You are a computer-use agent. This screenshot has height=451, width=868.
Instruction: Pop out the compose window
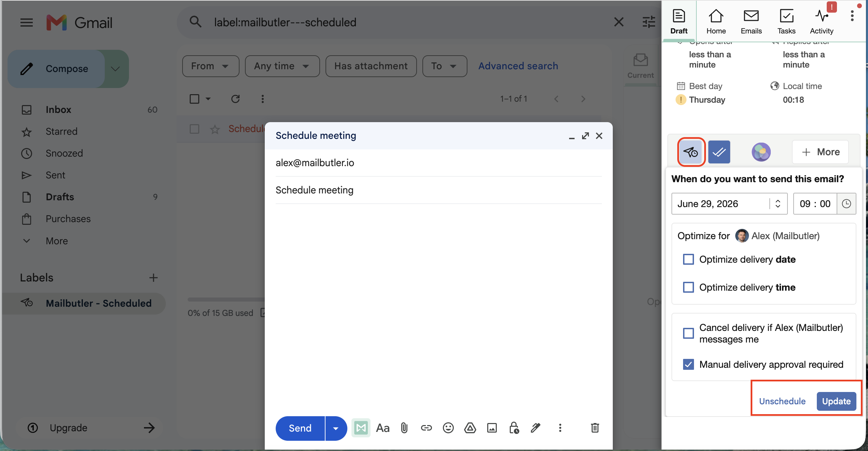[585, 136]
